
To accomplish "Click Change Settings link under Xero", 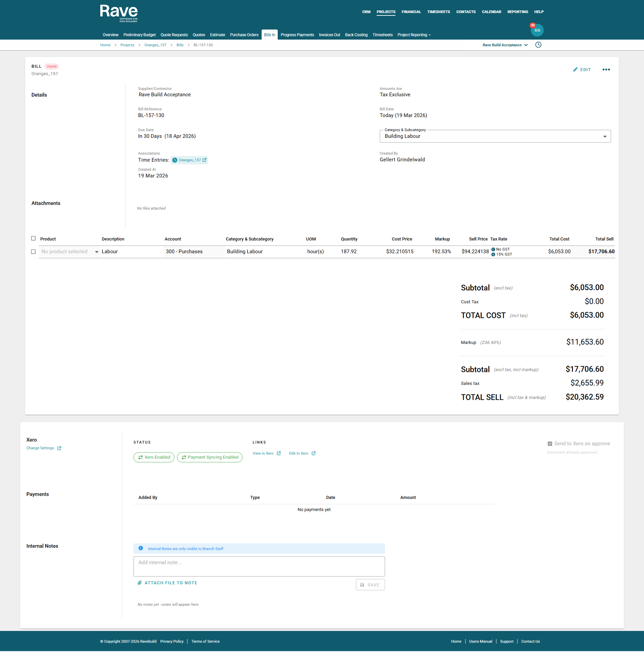I will pos(40,448).
